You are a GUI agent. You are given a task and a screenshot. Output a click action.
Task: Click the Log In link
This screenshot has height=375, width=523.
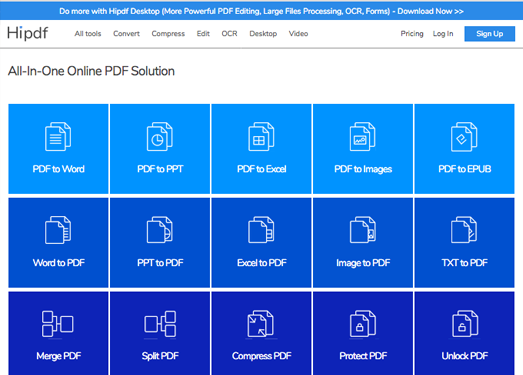pos(443,34)
